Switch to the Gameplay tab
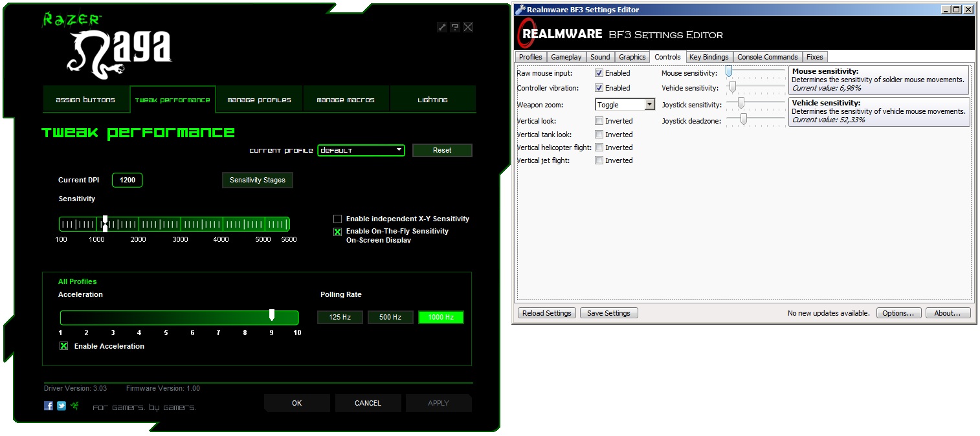 pos(566,57)
